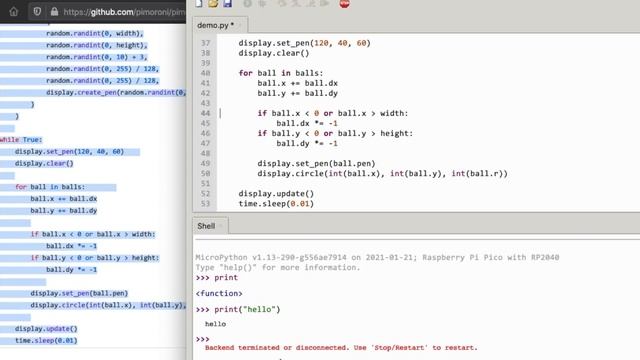Click the red 'Backend terminated or disconnected' message
Image resolution: width=640 pixels, height=360 pixels.
coord(341,348)
